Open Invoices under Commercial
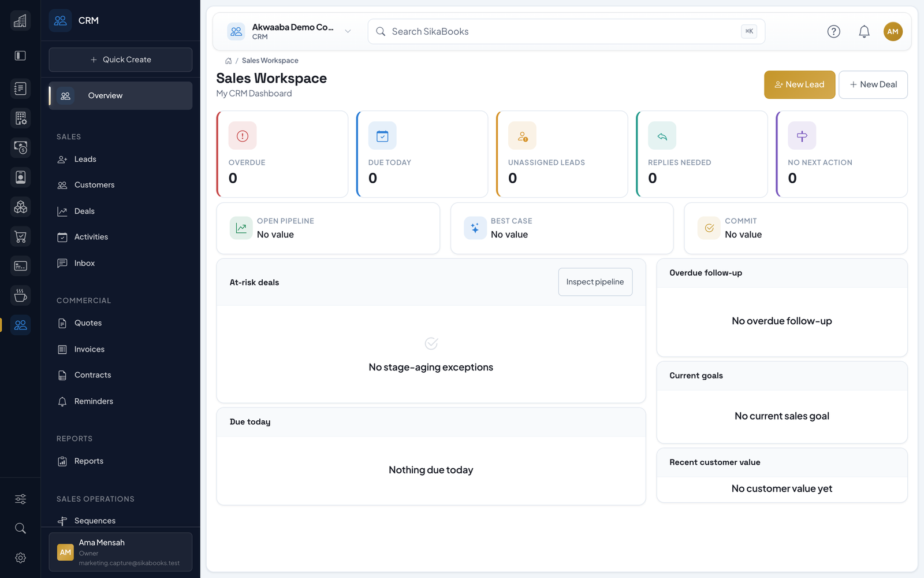 121,349
